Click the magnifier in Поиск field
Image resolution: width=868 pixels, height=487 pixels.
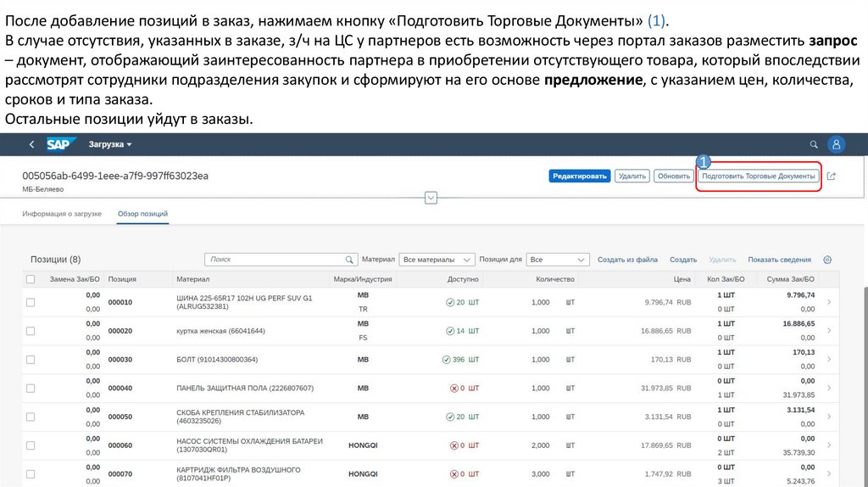click(349, 260)
